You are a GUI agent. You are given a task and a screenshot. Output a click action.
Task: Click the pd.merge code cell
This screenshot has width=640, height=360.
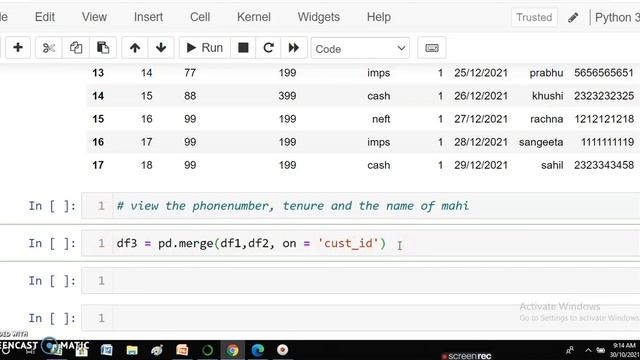360,243
